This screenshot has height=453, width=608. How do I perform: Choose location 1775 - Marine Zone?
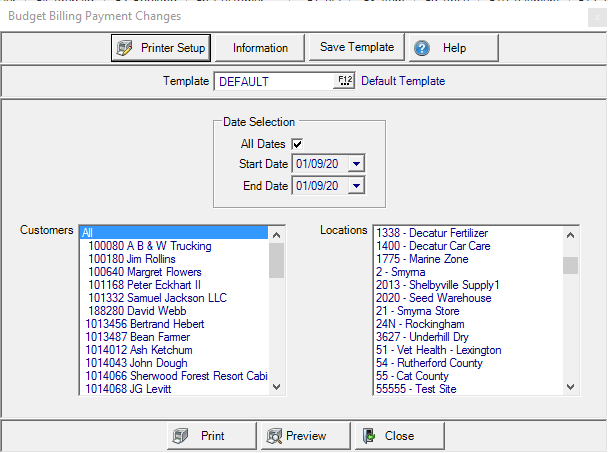click(x=421, y=259)
